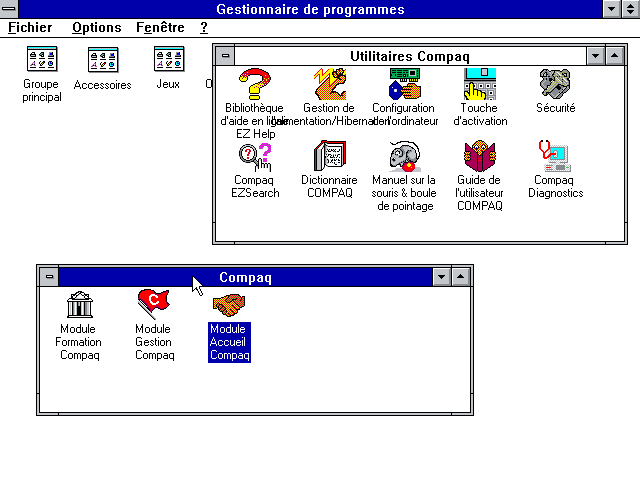This screenshot has height=480, width=640.
Task: Open the Compaq Diagnostics icon
Action: (555, 156)
